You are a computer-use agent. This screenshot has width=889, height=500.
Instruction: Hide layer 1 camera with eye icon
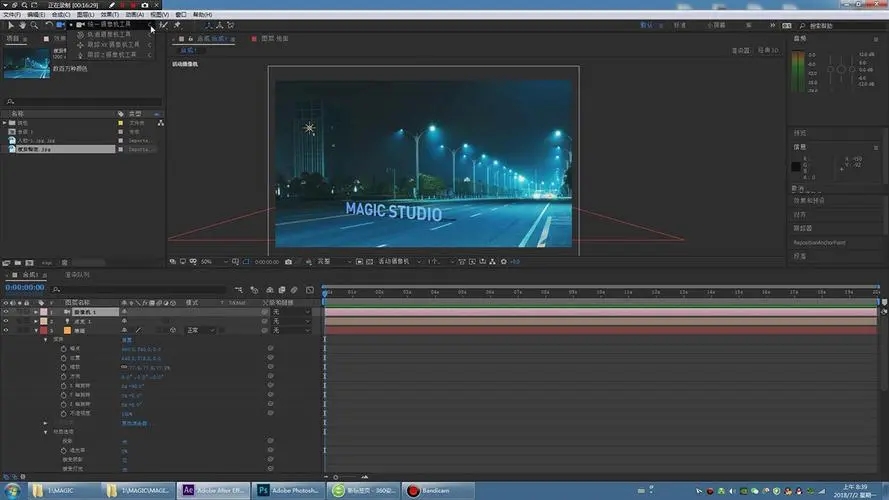click(x=6, y=312)
